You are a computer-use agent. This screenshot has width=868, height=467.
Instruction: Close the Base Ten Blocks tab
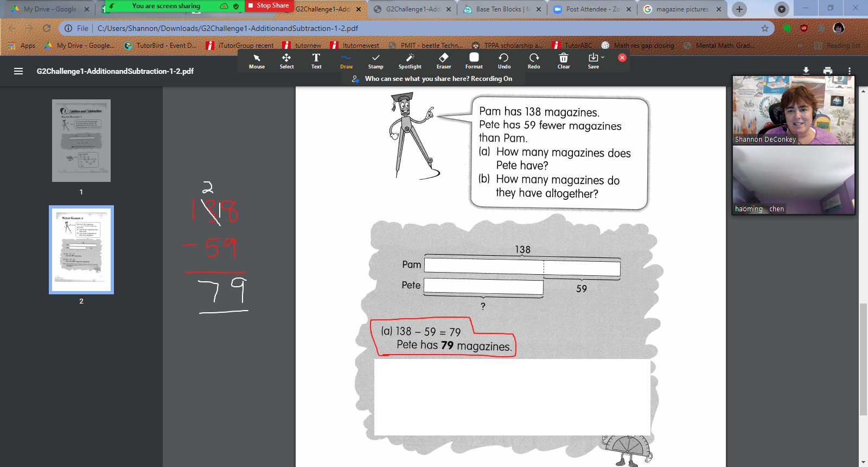[x=539, y=9]
